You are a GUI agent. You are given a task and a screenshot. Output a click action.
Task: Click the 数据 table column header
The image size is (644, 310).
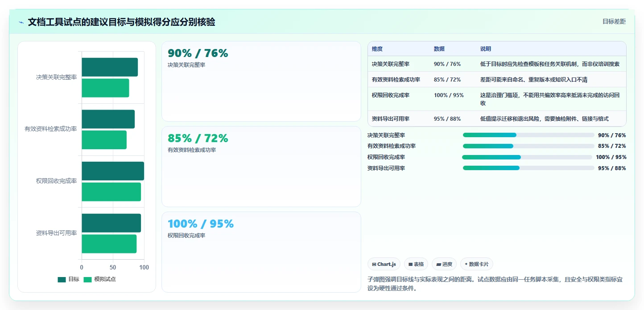point(439,49)
